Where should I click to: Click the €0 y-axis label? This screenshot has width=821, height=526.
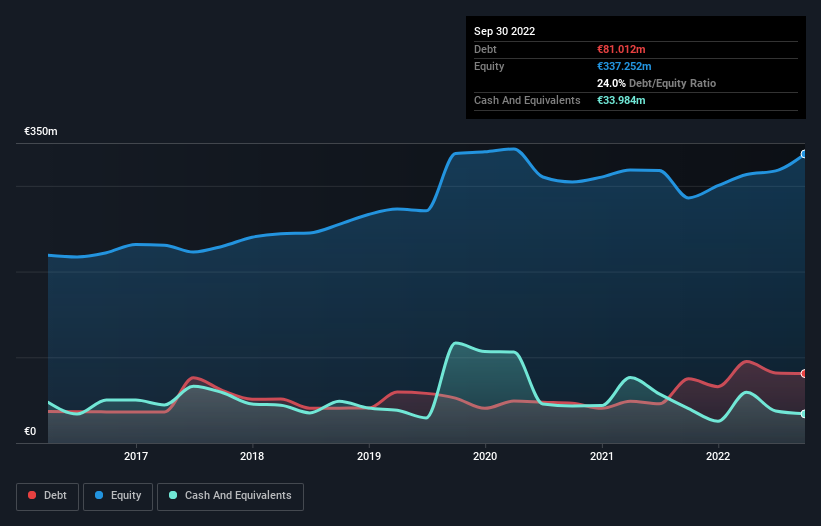(x=30, y=431)
